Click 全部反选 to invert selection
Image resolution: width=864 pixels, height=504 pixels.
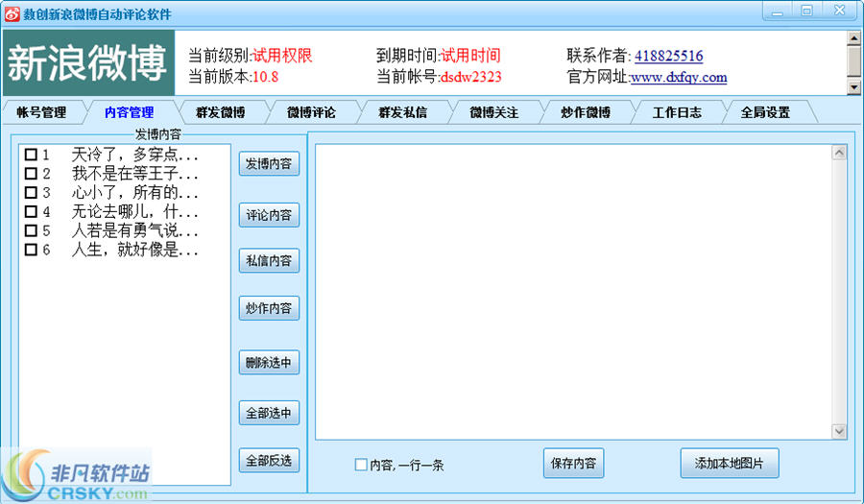(269, 461)
